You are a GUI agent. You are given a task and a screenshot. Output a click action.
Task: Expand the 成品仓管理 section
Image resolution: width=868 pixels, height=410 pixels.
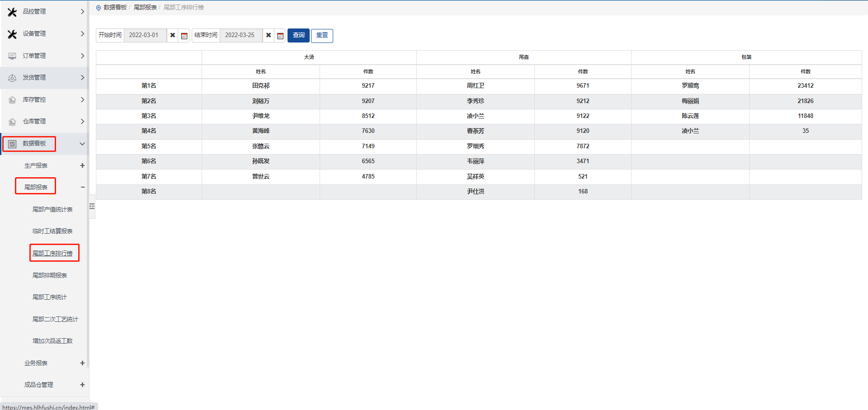point(82,385)
